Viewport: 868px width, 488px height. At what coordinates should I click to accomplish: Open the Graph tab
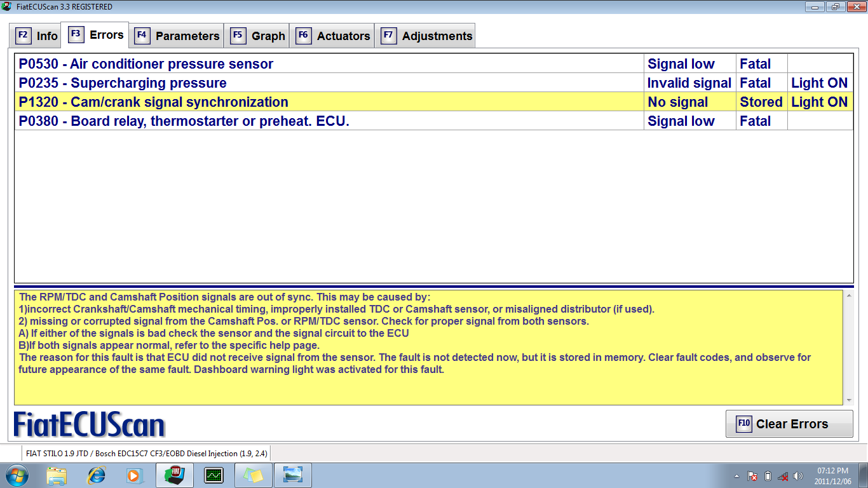(x=257, y=36)
